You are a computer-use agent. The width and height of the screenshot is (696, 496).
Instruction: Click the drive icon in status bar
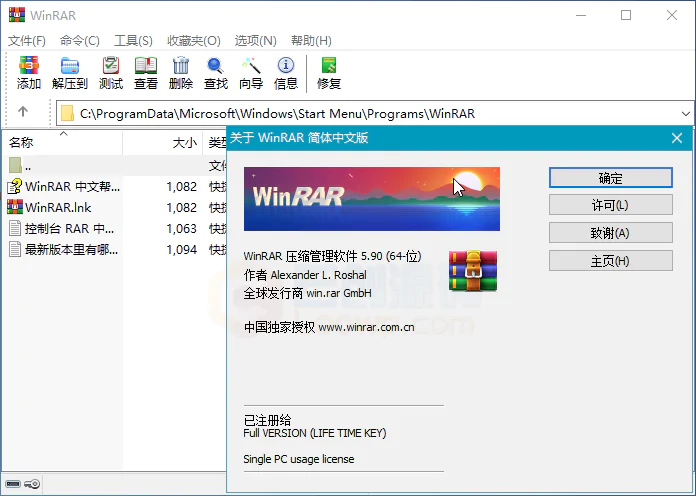coord(13,484)
